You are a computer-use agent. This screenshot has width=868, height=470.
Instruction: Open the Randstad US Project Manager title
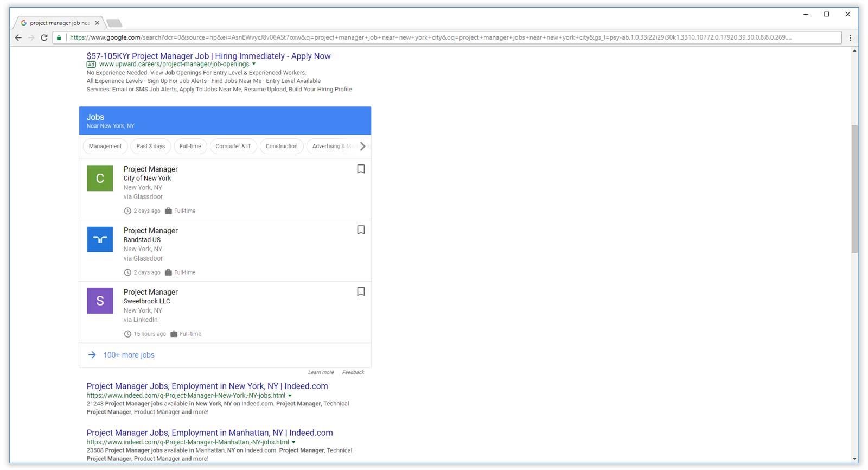150,230
